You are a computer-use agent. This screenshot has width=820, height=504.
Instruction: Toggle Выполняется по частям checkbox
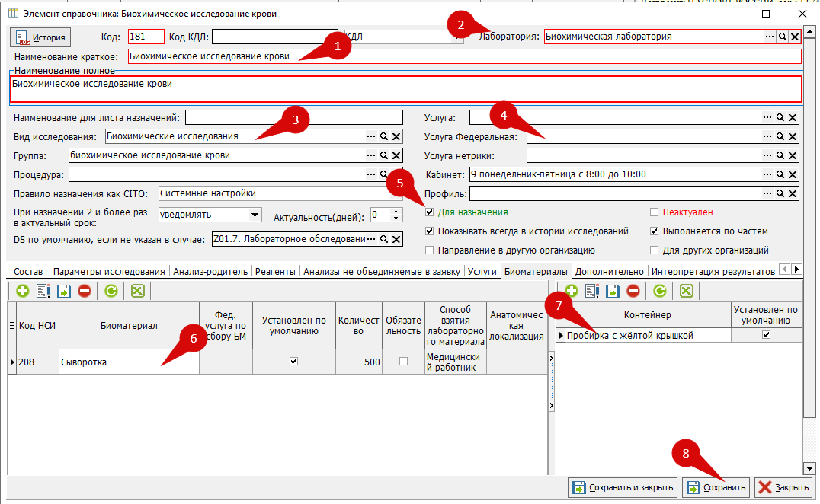[x=654, y=231]
